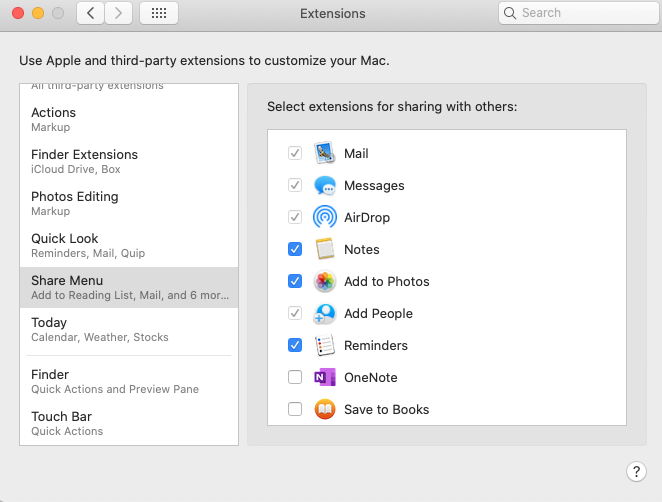Image resolution: width=662 pixels, height=502 pixels.
Task: Click the AirDrop label text
Action: pyautogui.click(x=367, y=217)
